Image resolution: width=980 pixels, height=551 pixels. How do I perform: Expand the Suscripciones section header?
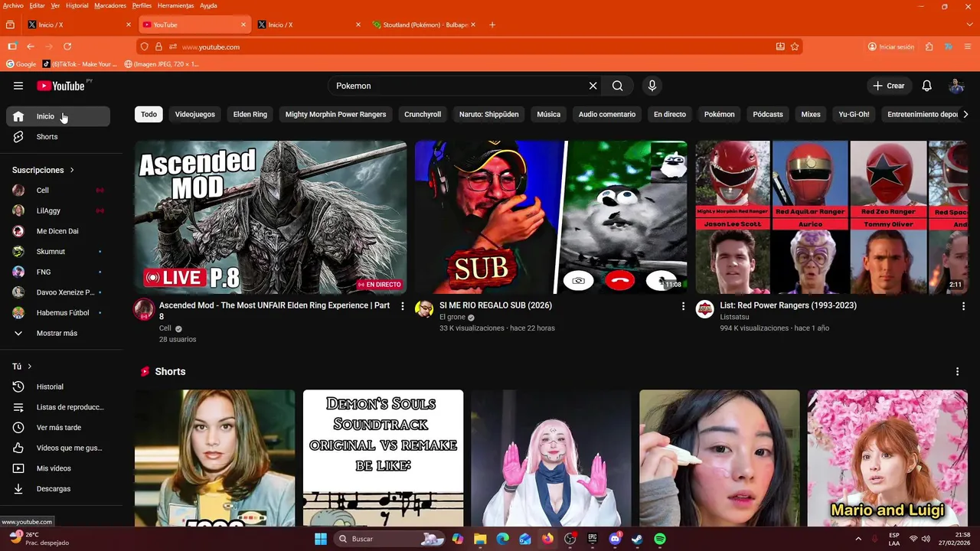(x=44, y=170)
